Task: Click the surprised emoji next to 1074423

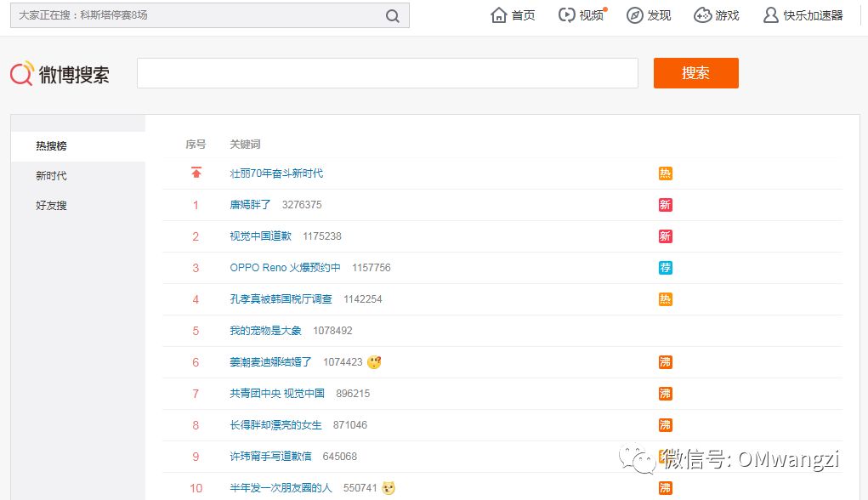Action: click(374, 362)
